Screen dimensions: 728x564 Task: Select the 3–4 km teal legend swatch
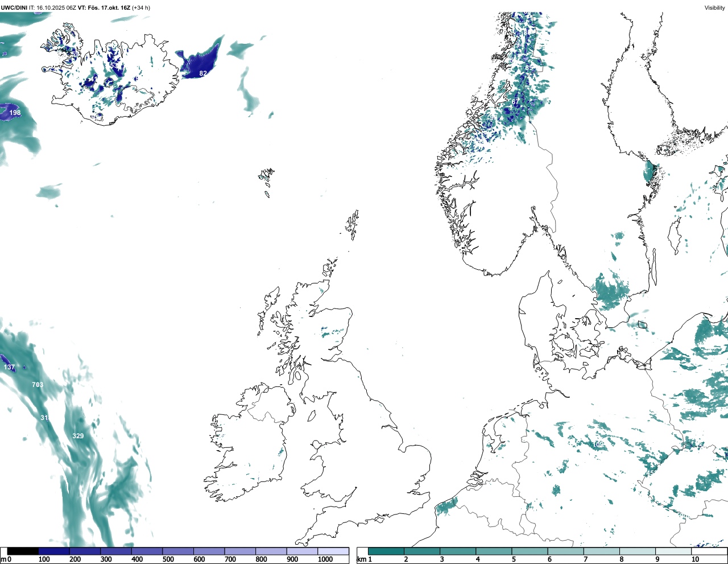click(x=458, y=551)
